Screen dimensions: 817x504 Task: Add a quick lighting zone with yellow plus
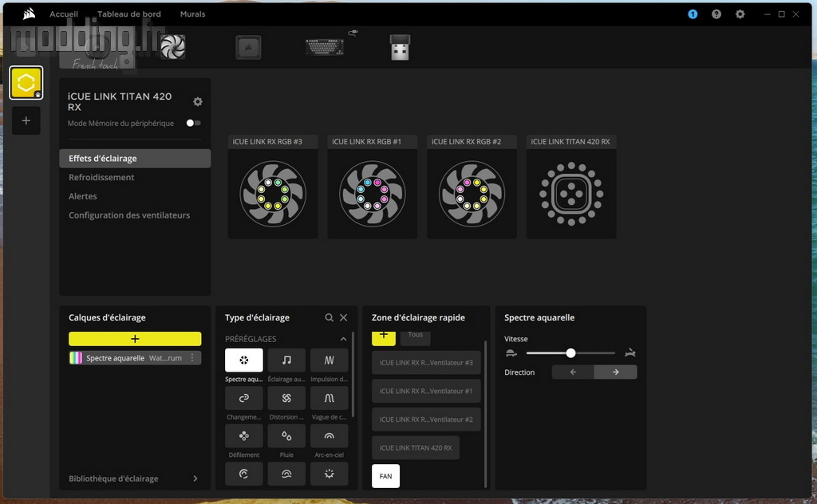coord(384,337)
